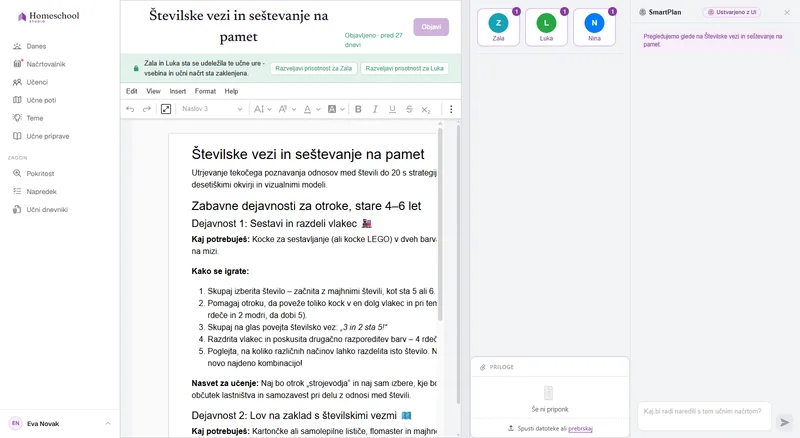
Task: Open the Edit menu
Action: click(x=132, y=91)
